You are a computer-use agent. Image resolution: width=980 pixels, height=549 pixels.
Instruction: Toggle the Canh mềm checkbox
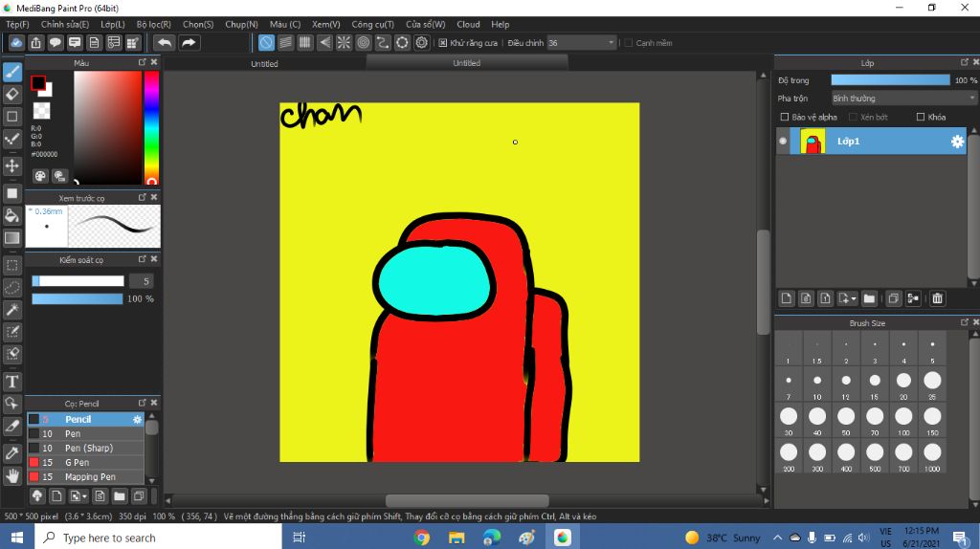(628, 43)
